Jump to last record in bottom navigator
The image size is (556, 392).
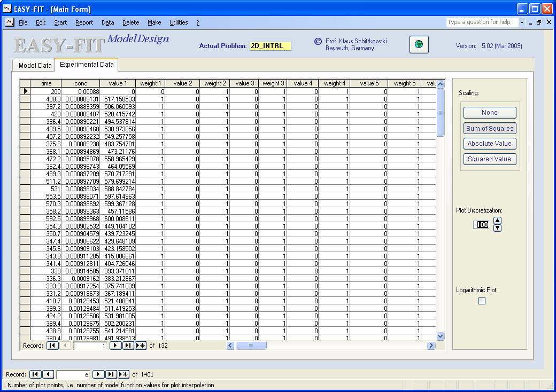click(111, 374)
